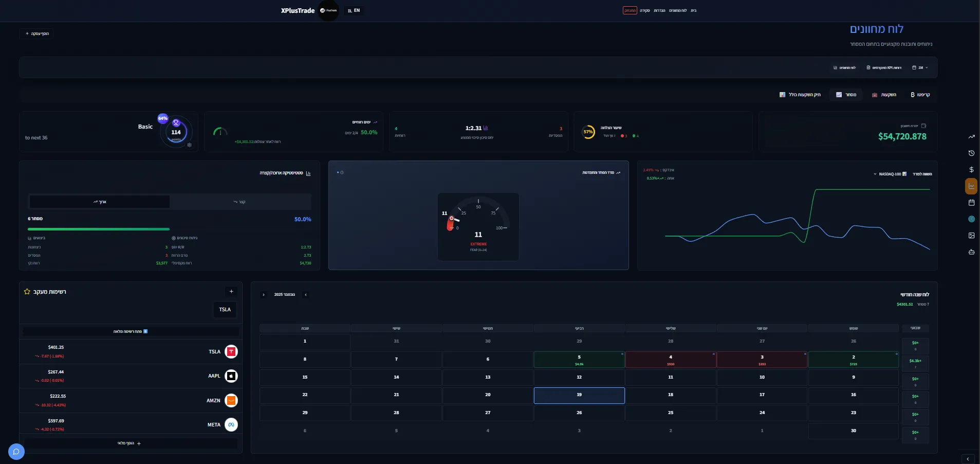Click the teal target icon in the sidebar
This screenshot has height=464, width=980.
click(971, 219)
